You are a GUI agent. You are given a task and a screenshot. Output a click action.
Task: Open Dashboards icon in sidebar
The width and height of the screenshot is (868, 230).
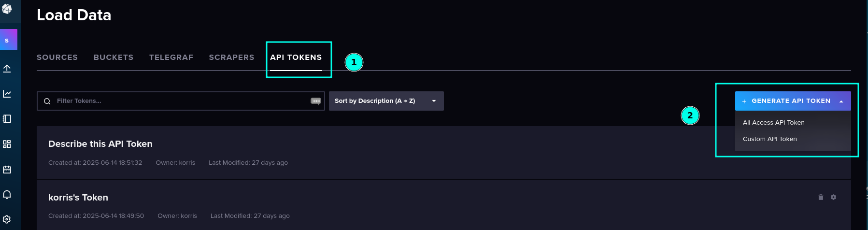tap(7, 144)
